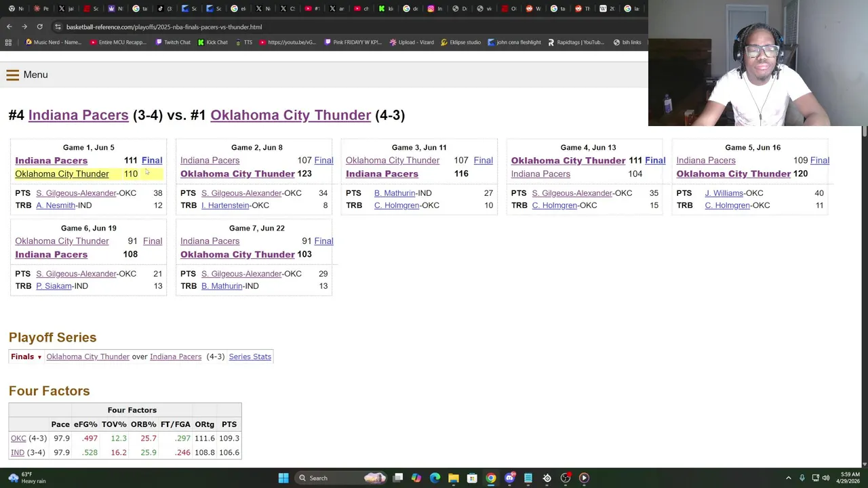Open the Menu hamburger icon
The image size is (868, 488).
[13, 75]
